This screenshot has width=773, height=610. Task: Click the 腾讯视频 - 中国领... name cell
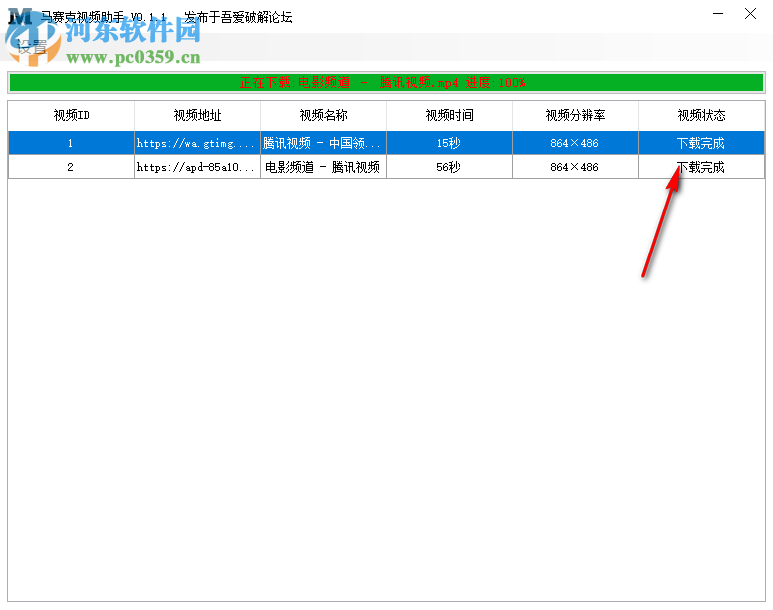click(x=323, y=143)
